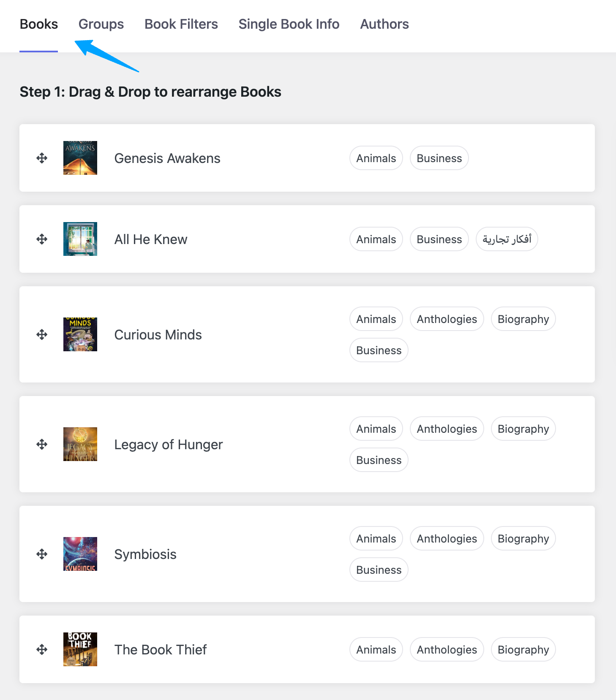616x700 pixels.
Task: Click the drag handle for Genesis Awakens
Action: [42, 158]
